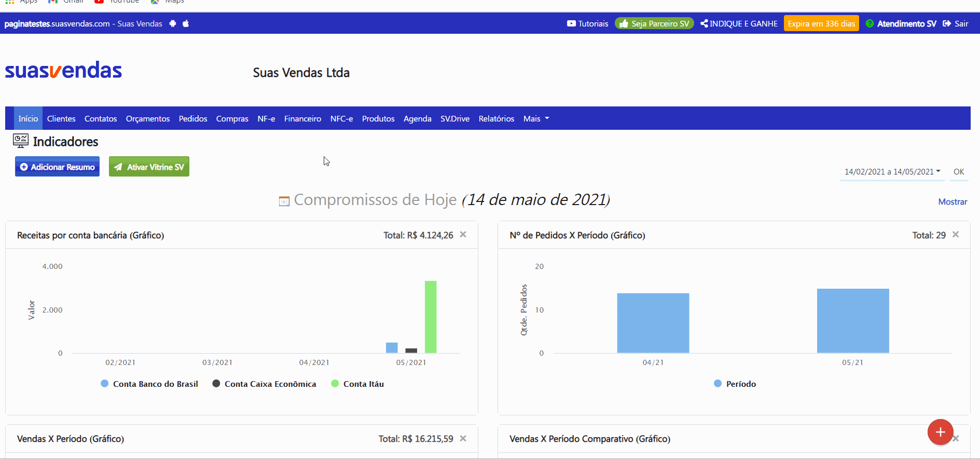Screen dimensions: 980x459
Task: Click the Adicionar Resumo button
Action: coord(57,167)
